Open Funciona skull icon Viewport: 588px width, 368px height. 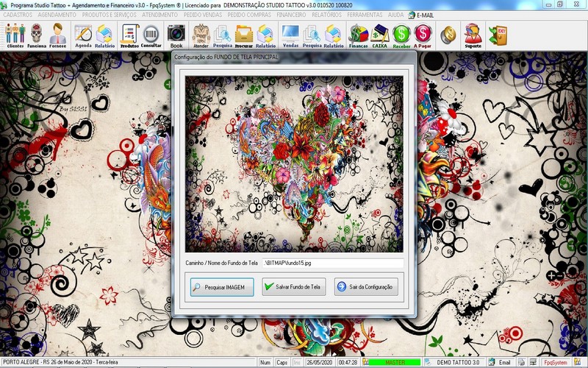36,35
